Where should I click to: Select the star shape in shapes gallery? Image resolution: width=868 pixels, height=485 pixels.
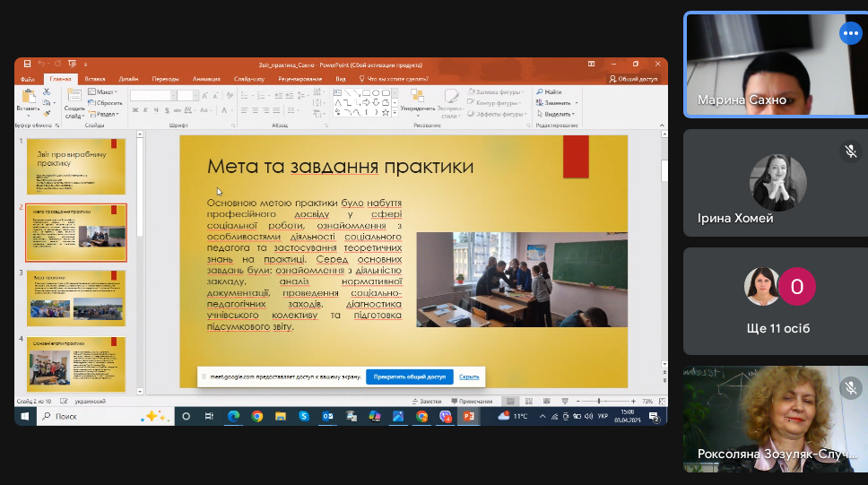[x=386, y=112]
